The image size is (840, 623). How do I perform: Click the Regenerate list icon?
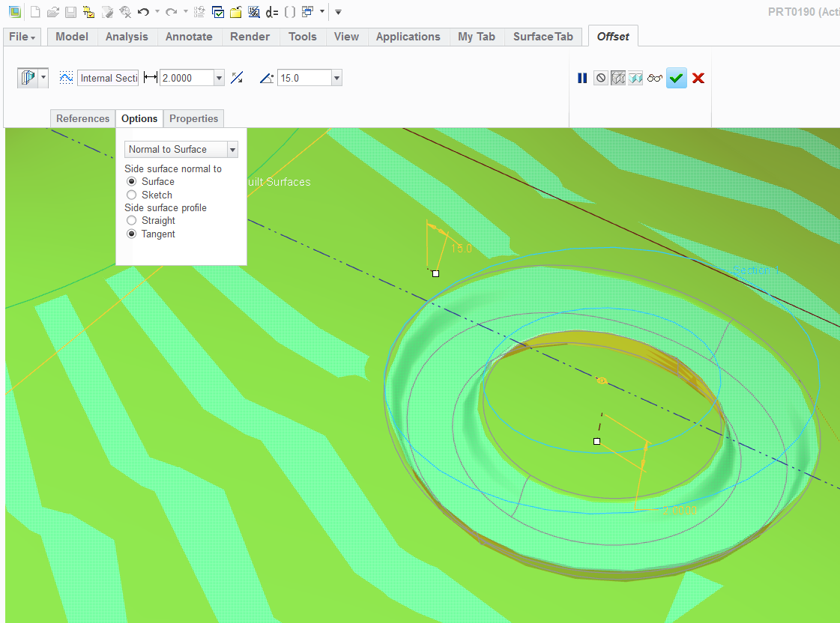coord(199,12)
